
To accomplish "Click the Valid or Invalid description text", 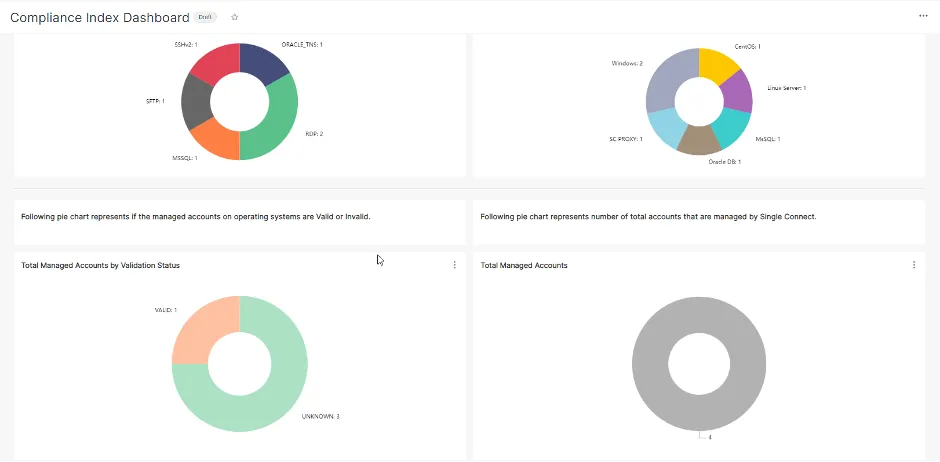I will click(x=196, y=217).
